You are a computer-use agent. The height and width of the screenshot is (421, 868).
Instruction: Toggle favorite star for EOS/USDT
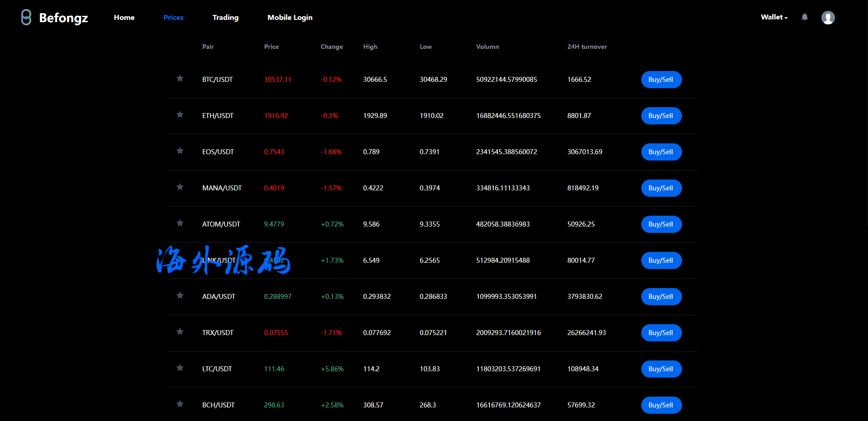click(x=180, y=151)
